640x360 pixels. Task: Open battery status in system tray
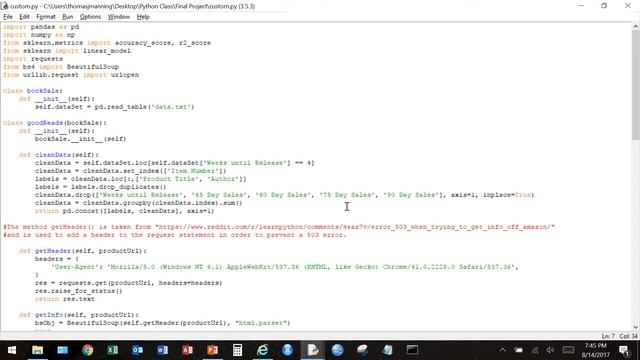click(518, 350)
